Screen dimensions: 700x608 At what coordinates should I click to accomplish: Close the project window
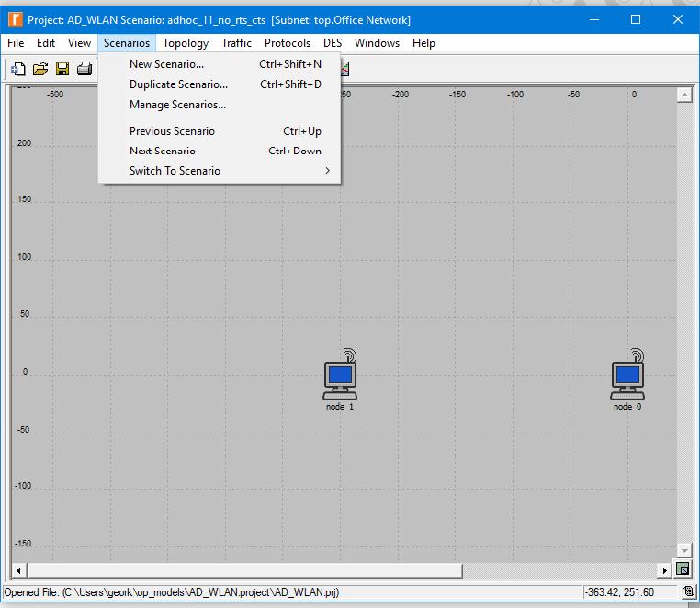coord(678,19)
